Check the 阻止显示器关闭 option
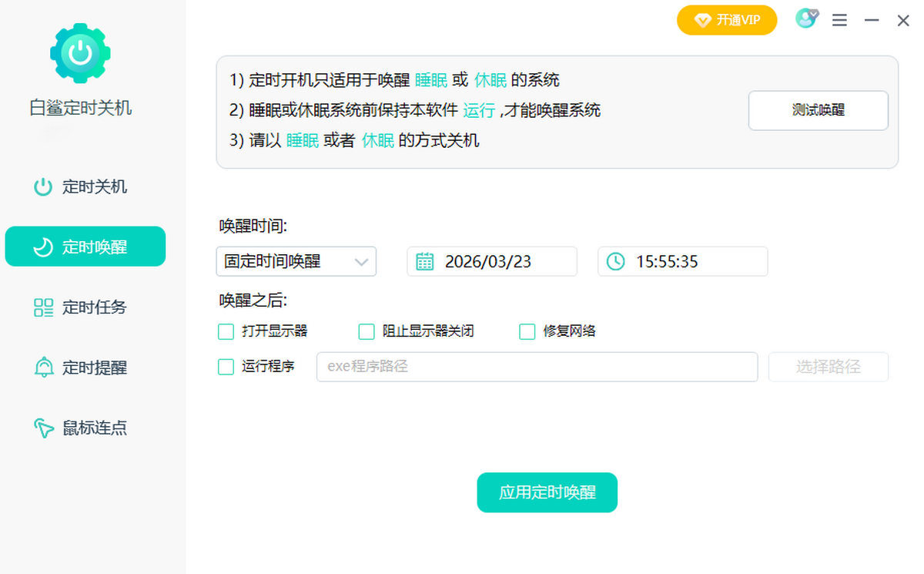 pyautogui.click(x=367, y=331)
